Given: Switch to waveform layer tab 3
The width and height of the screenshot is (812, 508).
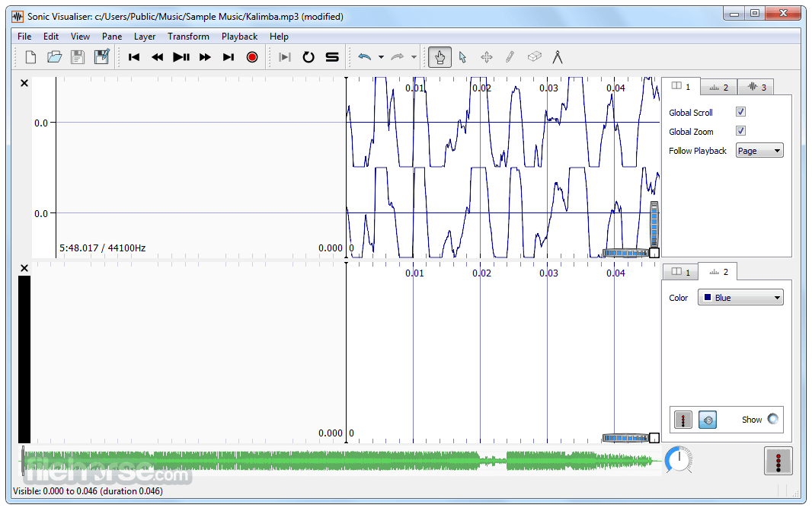Looking at the screenshot, I should point(756,88).
